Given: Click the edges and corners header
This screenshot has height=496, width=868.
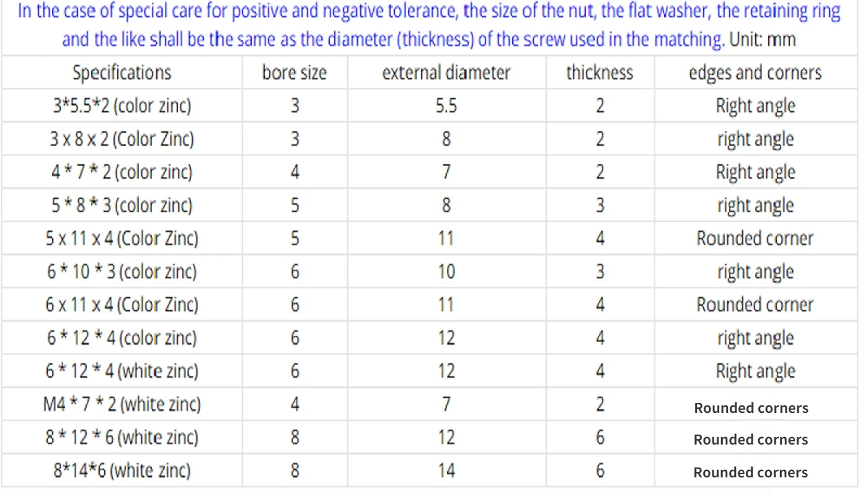Looking at the screenshot, I should click(x=755, y=73).
